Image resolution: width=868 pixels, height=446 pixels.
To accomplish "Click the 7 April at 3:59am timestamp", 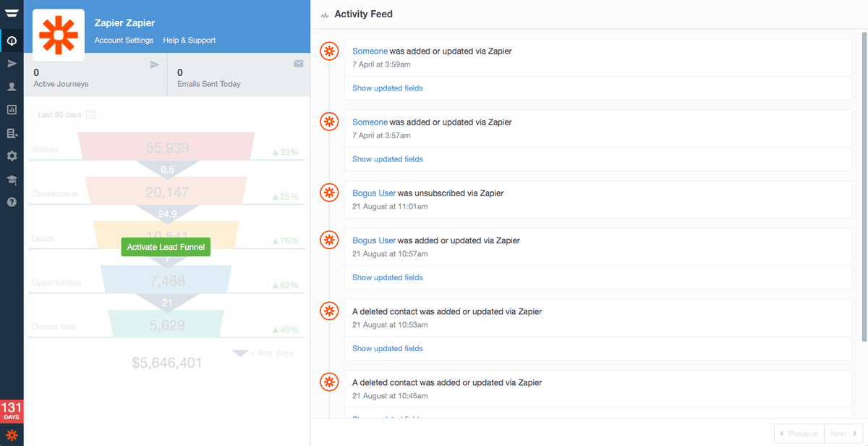I will [x=381, y=64].
